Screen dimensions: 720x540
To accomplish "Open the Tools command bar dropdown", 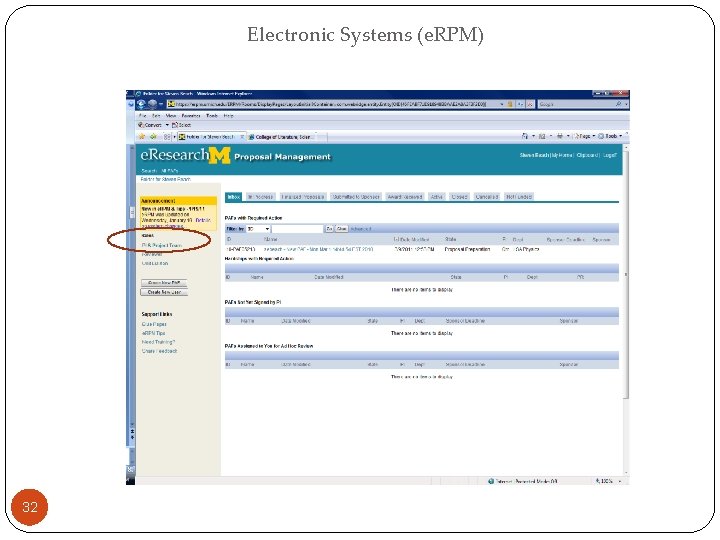I will tap(610, 136).
